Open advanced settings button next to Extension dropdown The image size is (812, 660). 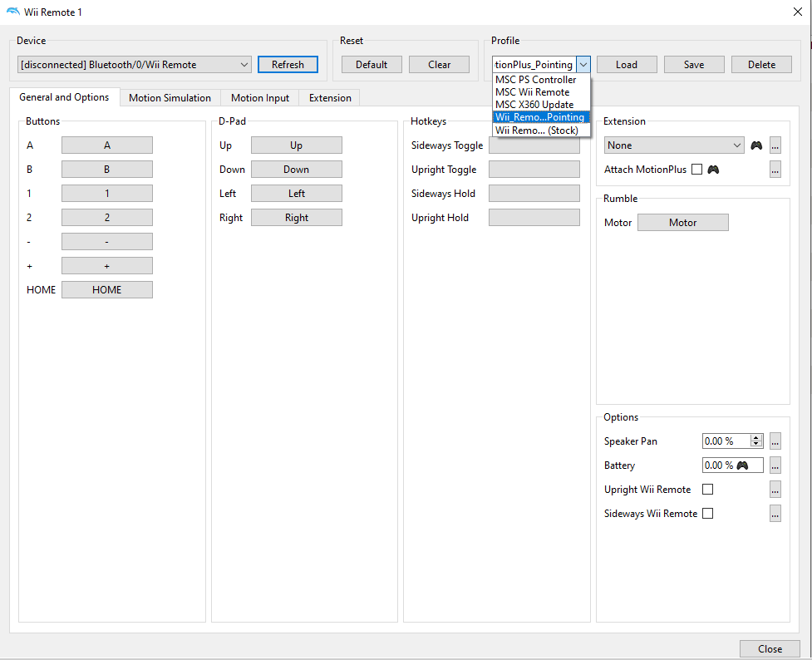[775, 145]
